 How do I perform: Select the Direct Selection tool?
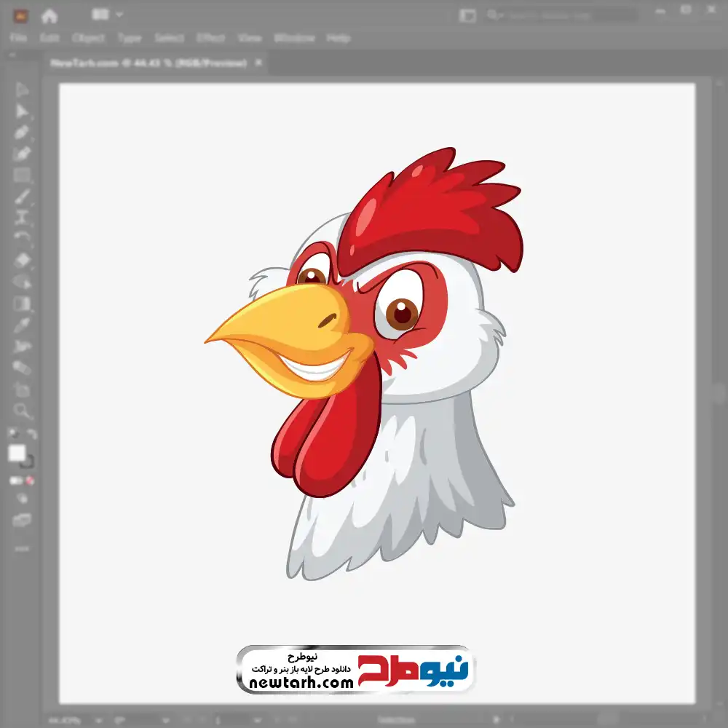point(22,111)
